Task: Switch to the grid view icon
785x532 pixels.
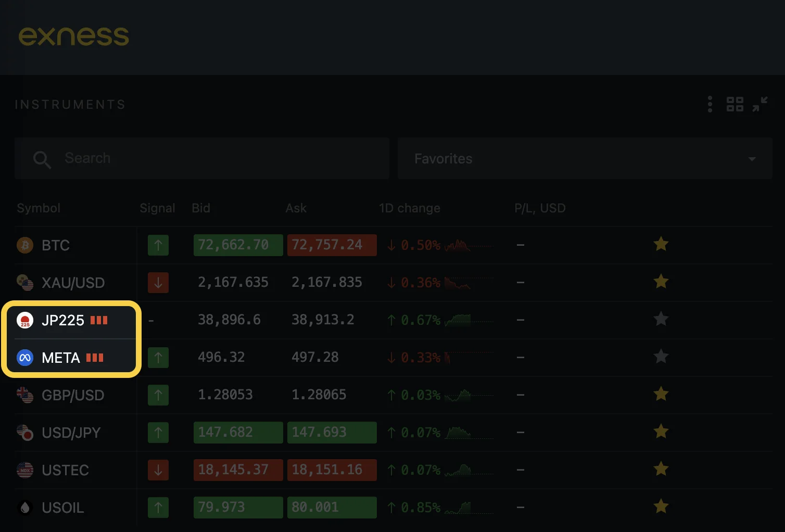Action: tap(735, 104)
